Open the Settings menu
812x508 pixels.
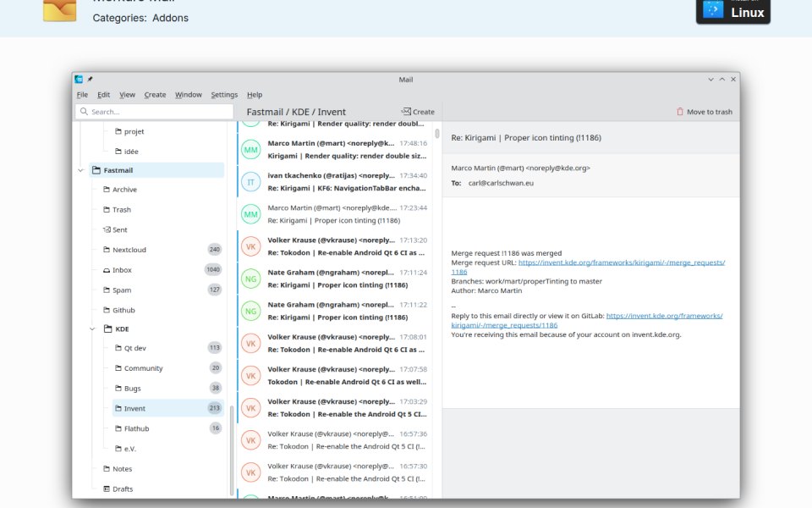(x=224, y=95)
